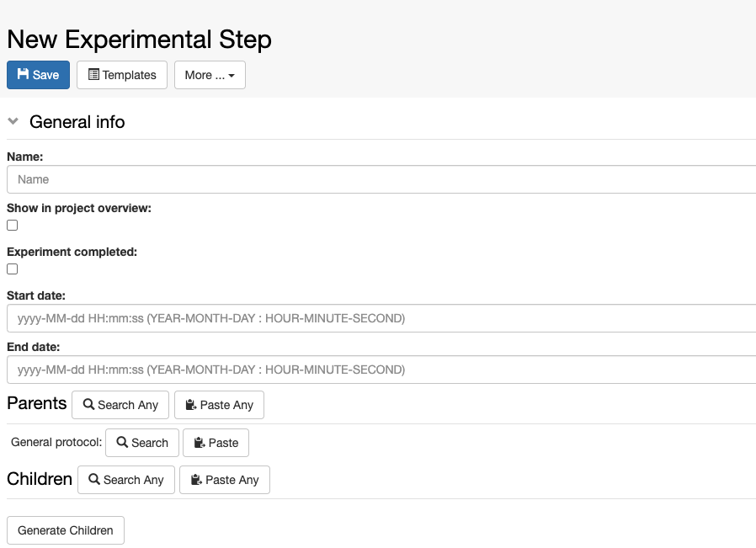This screenshot has height=548, width=756.
Task: Click clipboard icon in General protocol Paste
Action: pyautogui.click(x=200, y=443)
